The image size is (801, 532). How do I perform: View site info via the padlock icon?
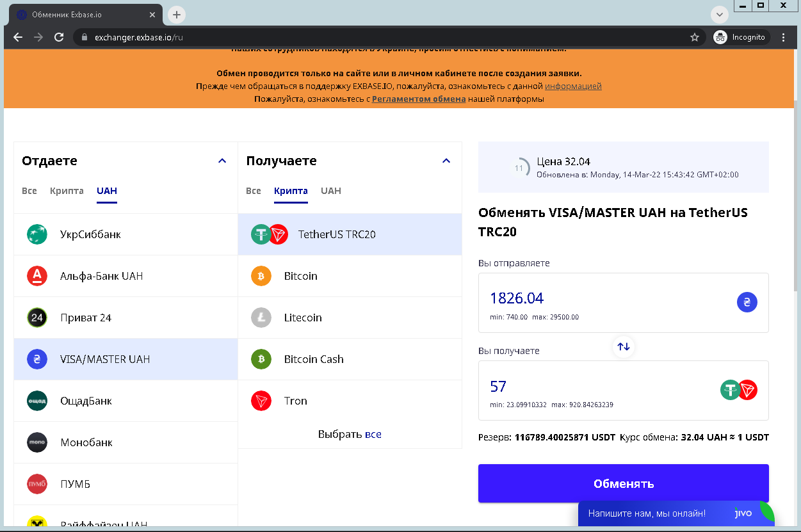[x=84, y=37]
